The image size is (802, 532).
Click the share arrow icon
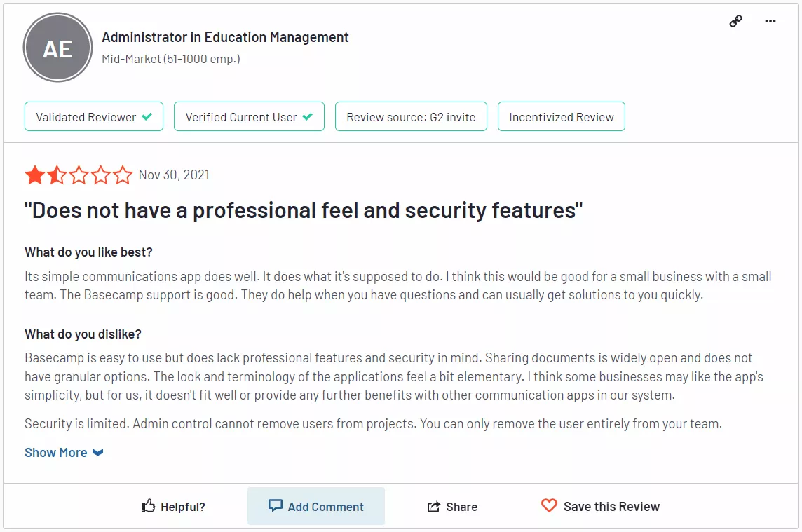point(434,507)
